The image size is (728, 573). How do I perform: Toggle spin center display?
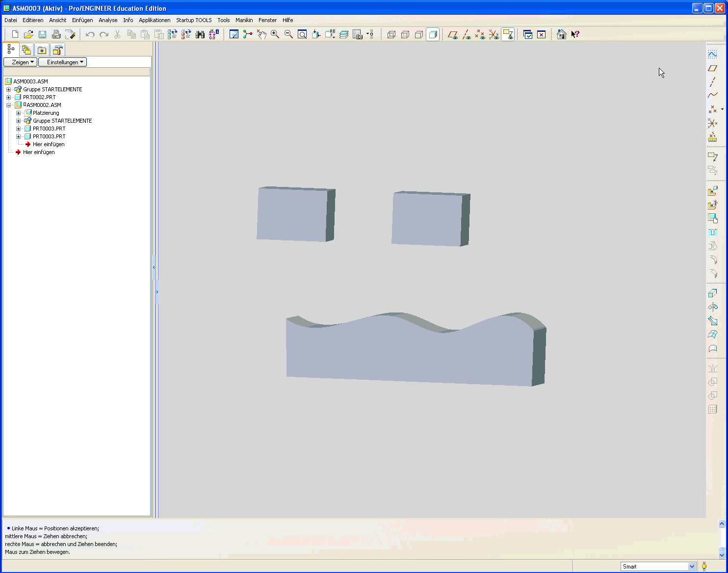[x=248, y=34]
